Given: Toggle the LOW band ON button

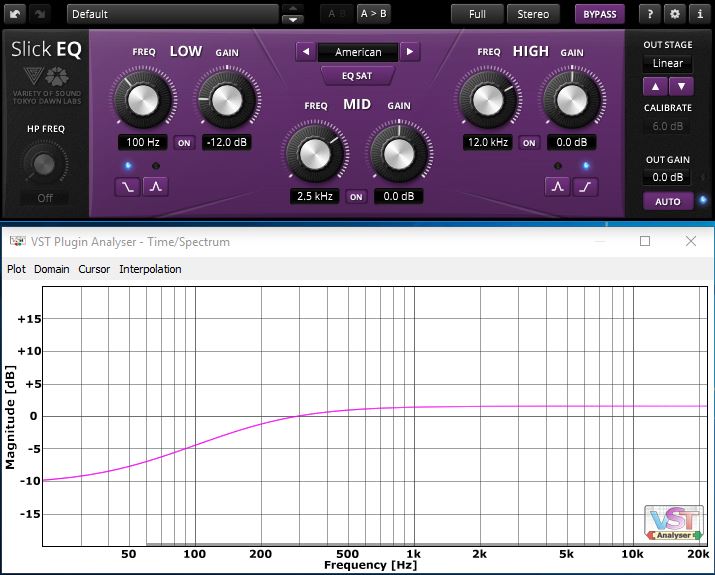Looking at the screenshot, I should 184,143.
